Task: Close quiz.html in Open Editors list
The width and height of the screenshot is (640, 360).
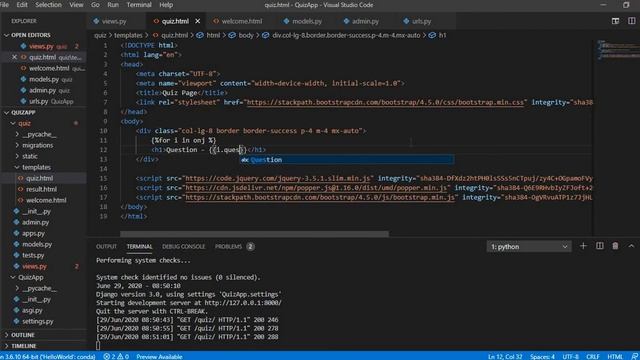Action: tap(14, 57)
